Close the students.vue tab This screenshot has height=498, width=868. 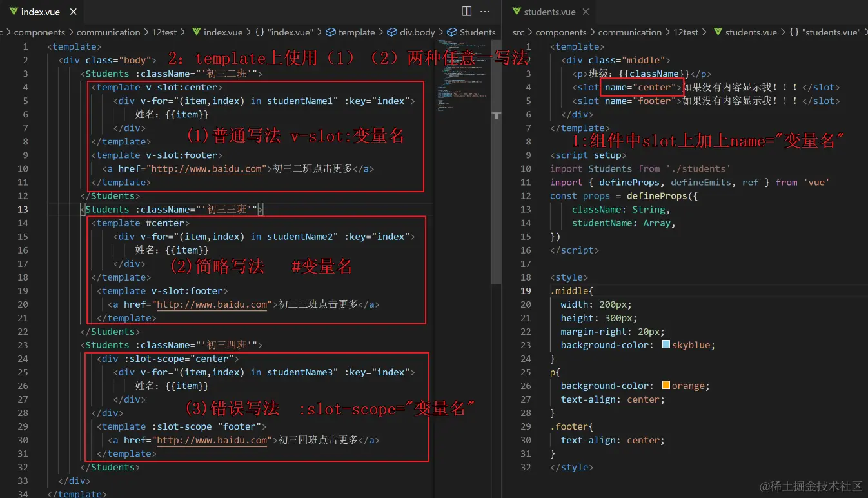click(x=586, y=12)
